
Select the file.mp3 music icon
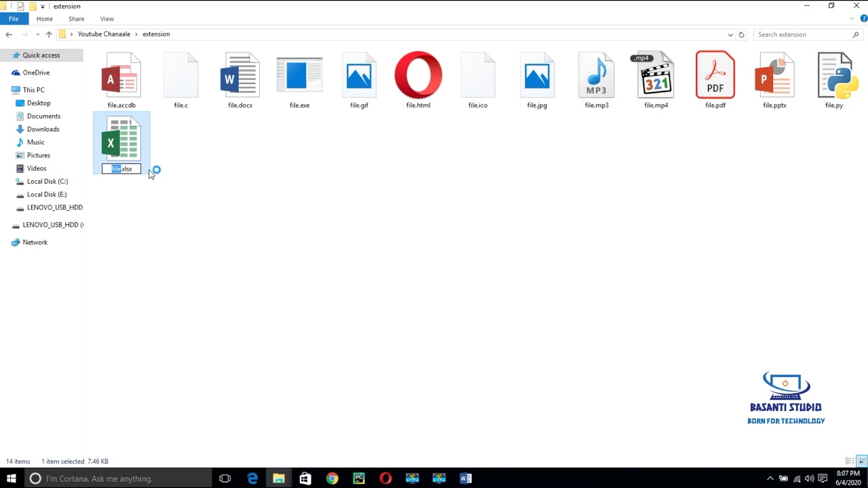pos(597,75)
